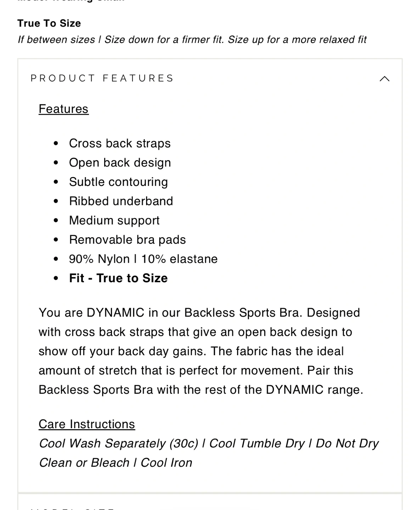Tap the "Cool Wash Separately (30c)" care text
The image size is (420, 510).
pos(118,443)
